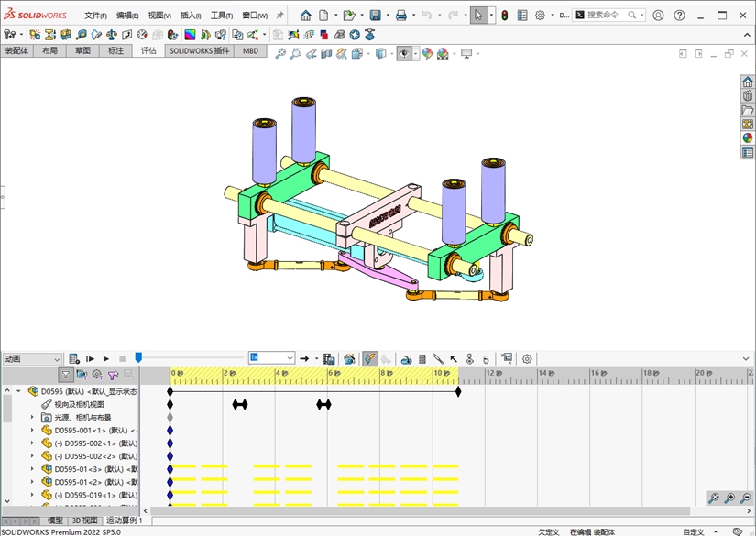The width and height of the screenshot is (756, 536).
Task: Click the Calculate motion study icon
Action: pyautogui.click(x=75, y=359)
